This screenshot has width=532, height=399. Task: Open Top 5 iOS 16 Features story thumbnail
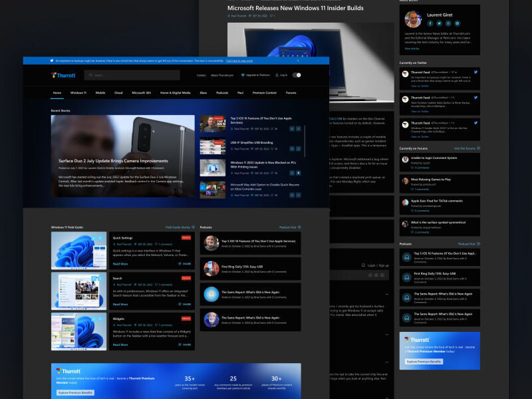213,124
